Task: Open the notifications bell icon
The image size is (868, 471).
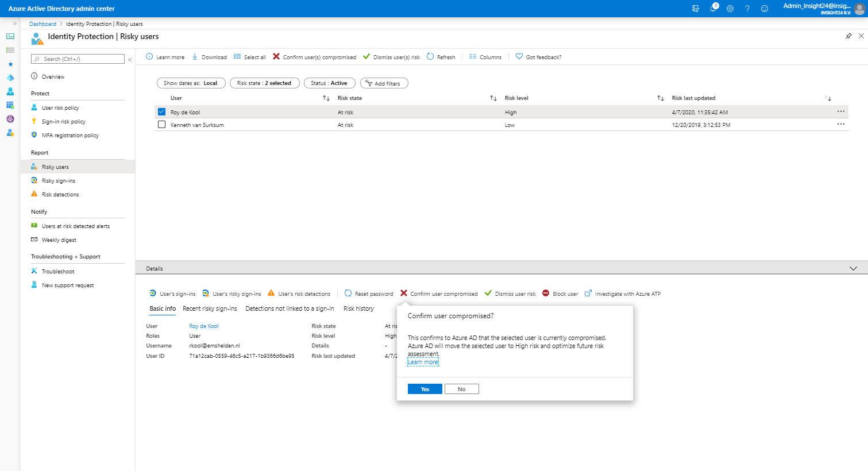Action: [x=713, y=8]
